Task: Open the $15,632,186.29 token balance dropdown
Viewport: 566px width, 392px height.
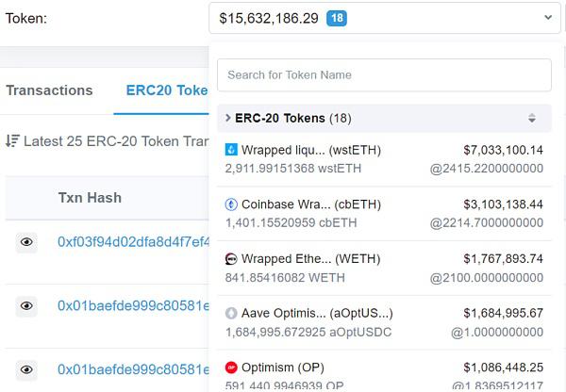Action: [385, 18]
